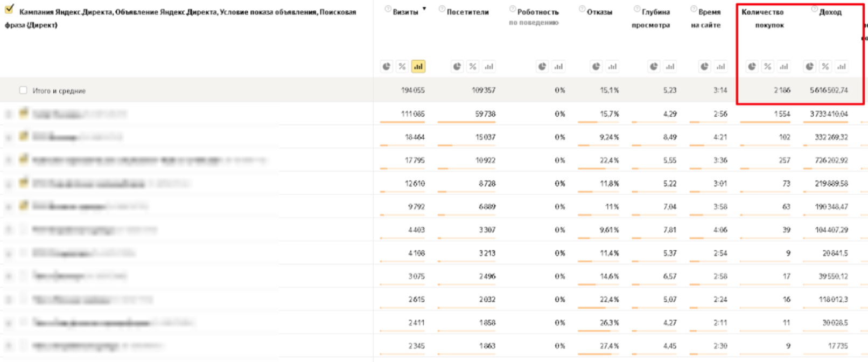Click the Визиты column header label
This screenshot has width=868, height=362.
405,12
